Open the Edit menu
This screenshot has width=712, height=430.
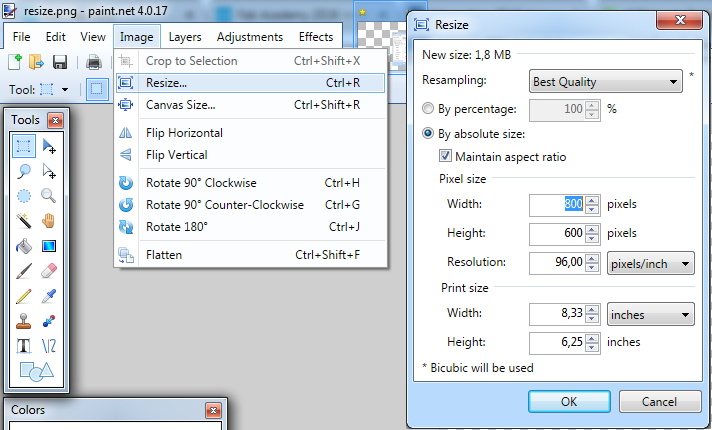click(x=55, y=37)
